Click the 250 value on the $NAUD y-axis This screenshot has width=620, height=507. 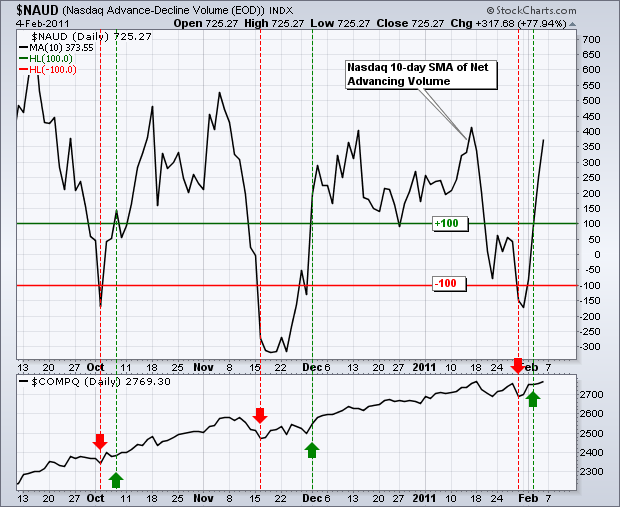tap(591, 178)
